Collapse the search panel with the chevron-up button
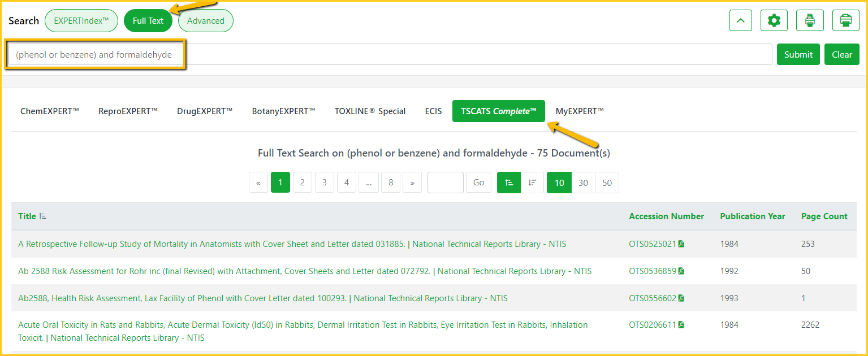 click(741, 21)
